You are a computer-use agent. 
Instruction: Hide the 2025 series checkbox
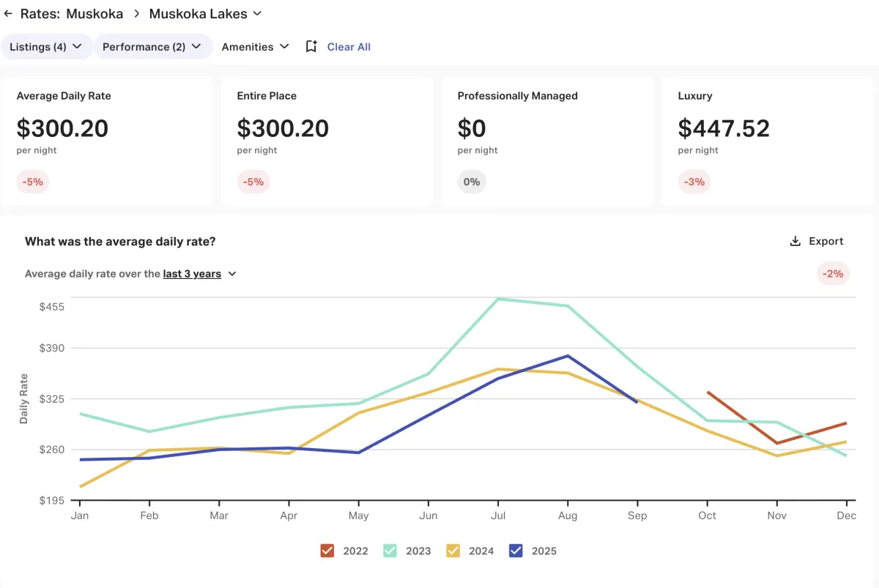516,551
